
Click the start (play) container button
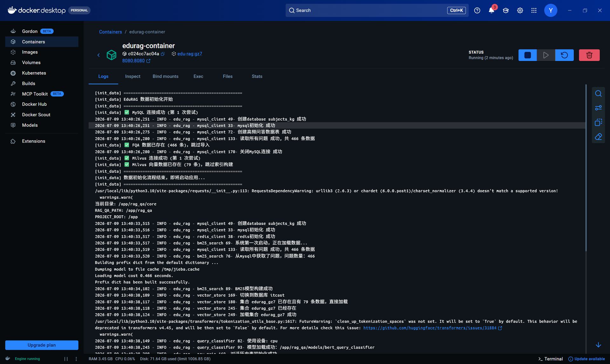pyautogui.click(x=546, y=55)
